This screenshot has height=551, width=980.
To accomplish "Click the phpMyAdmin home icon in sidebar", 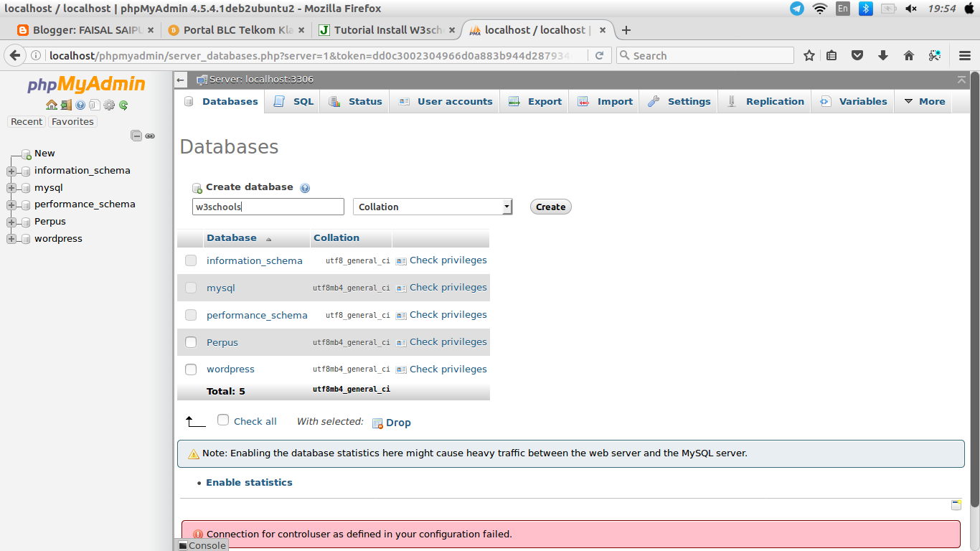I will pyautogui.click(x=53, y=105).
